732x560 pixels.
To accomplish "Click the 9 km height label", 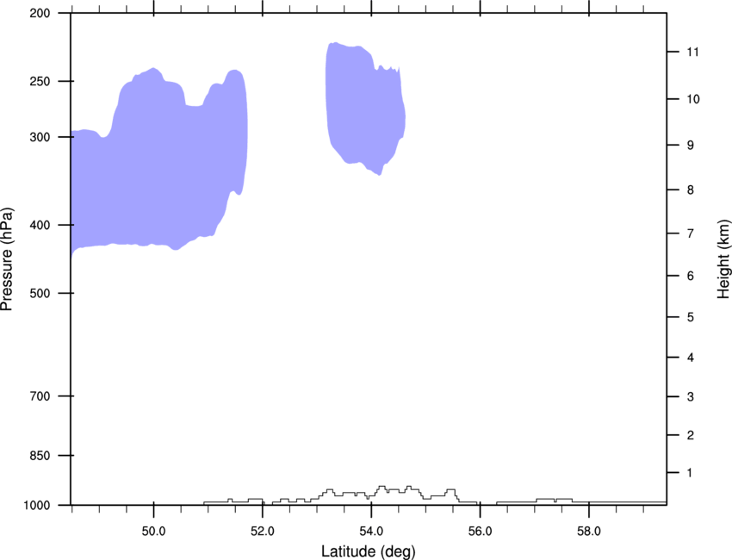I will (691, 146).
